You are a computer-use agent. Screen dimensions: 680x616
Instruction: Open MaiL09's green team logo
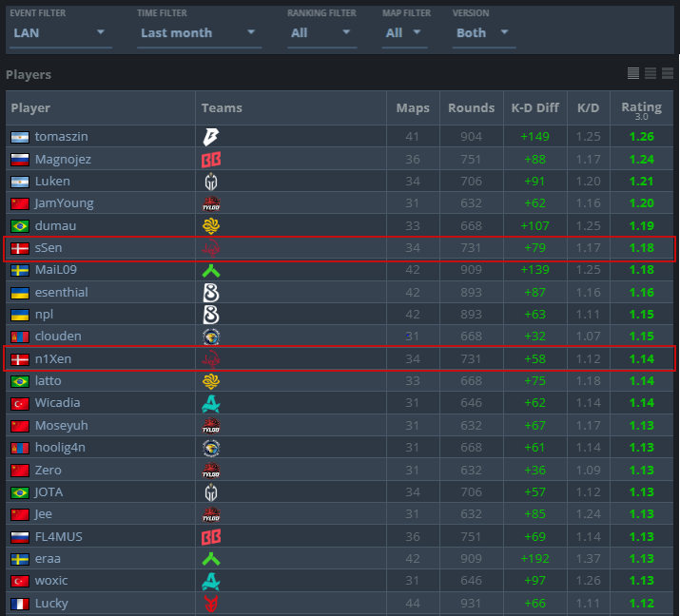click(211, 271)
